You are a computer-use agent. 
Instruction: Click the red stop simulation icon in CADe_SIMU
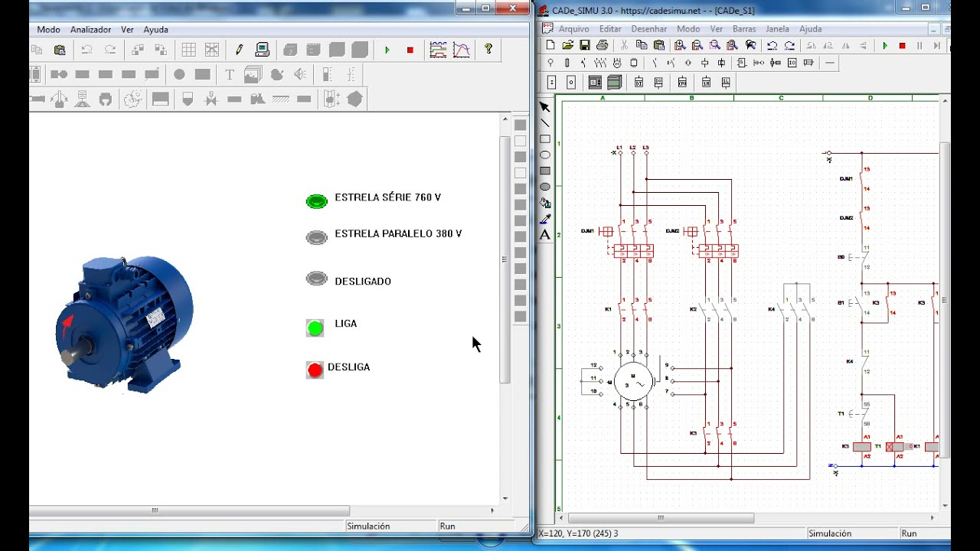[x=902, y=46]
